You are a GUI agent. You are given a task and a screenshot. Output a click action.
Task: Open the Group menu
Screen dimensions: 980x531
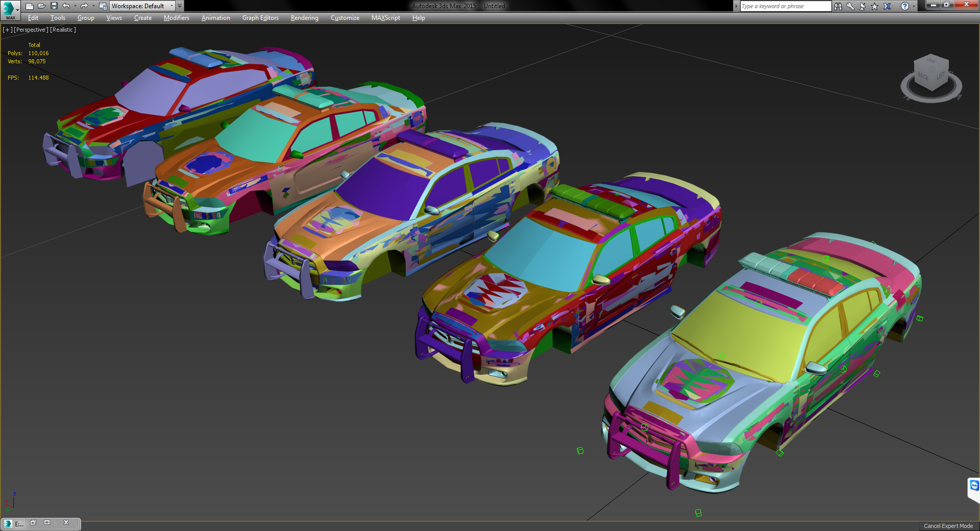[86, 18]
